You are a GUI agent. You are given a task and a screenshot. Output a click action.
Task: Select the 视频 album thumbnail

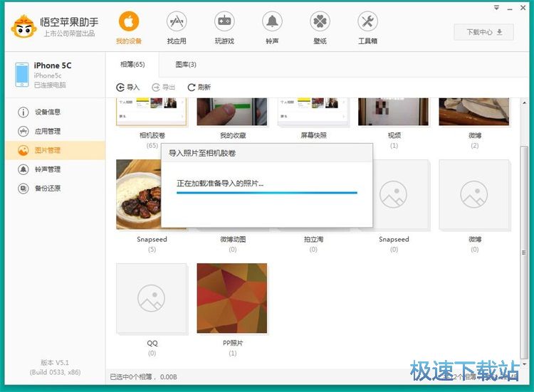(x=394, y=112)
